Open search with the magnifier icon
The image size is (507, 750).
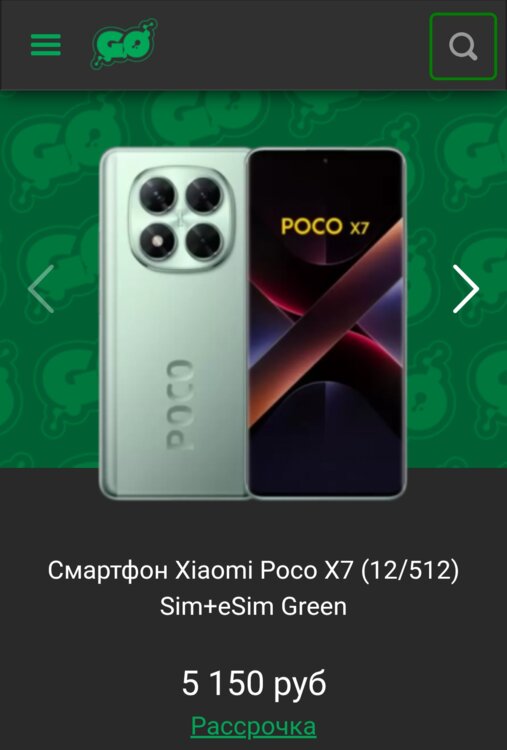463,46
